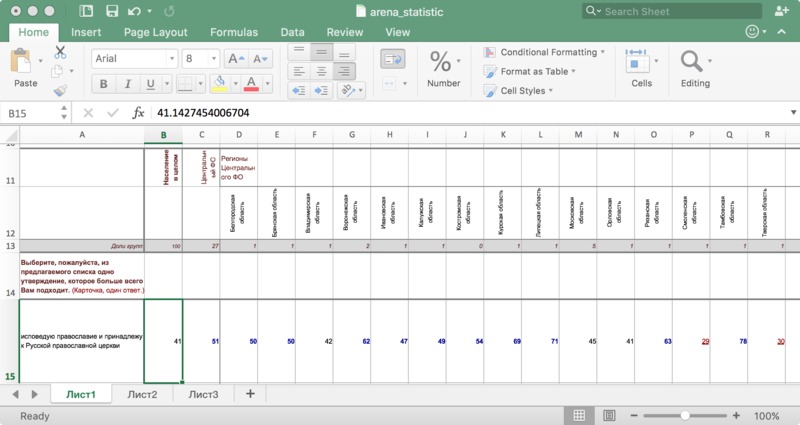The height and width of the screenshot is (425, 800).
Task: Open underline style dropdown arrow
Action: [167, 84]
